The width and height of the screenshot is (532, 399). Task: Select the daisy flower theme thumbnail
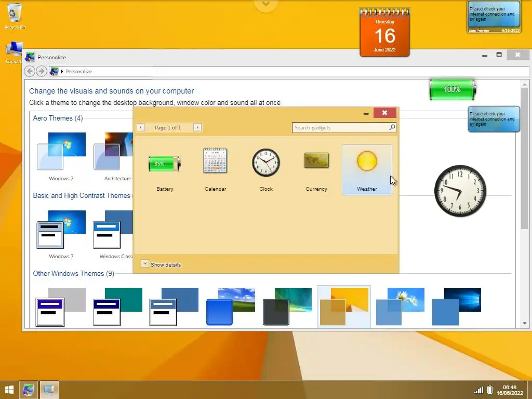[x=400, y=307]
